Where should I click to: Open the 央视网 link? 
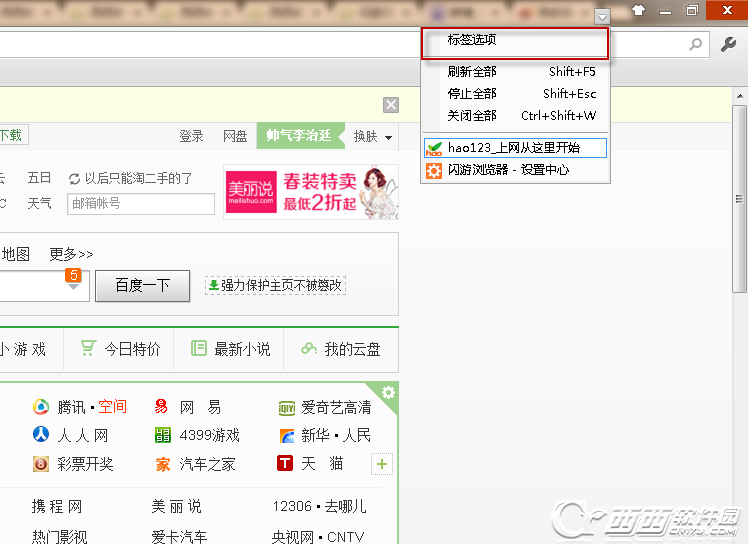click(x=292, y=537)
